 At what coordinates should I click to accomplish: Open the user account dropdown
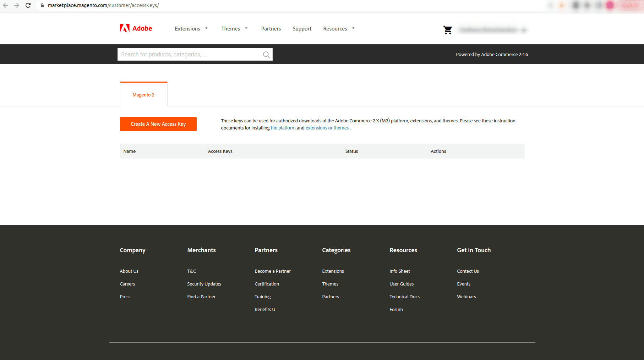(492, 30)
